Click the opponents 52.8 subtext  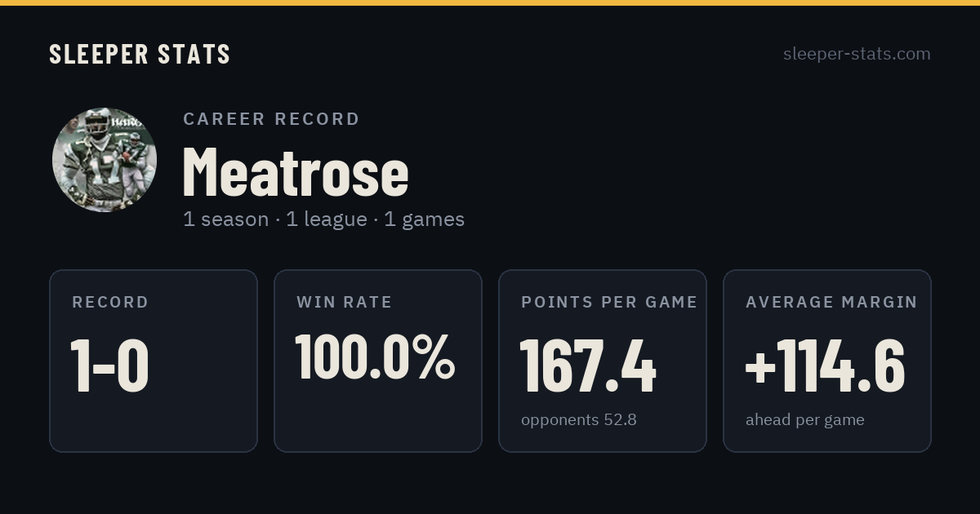tap(579, 420)
